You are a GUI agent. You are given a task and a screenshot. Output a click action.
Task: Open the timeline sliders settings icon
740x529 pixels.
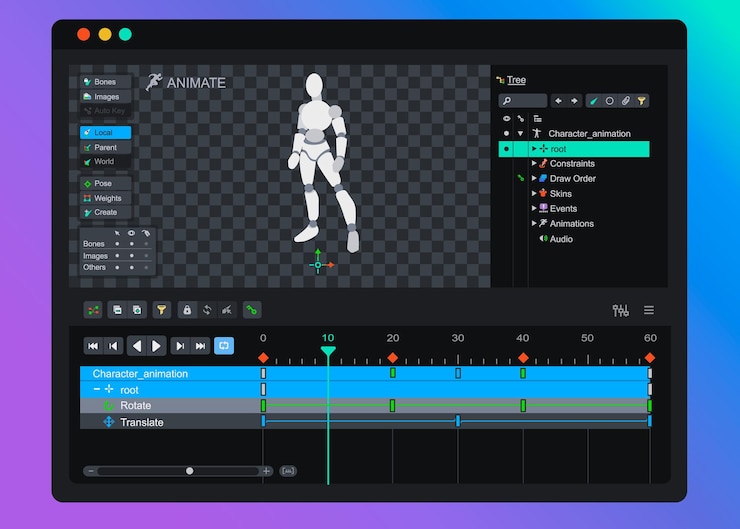(x=620, y=310)
